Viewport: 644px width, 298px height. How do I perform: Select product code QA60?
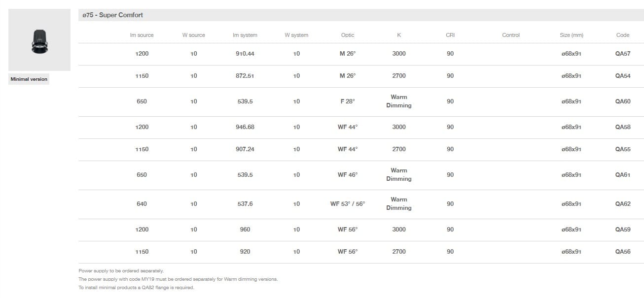623,101
